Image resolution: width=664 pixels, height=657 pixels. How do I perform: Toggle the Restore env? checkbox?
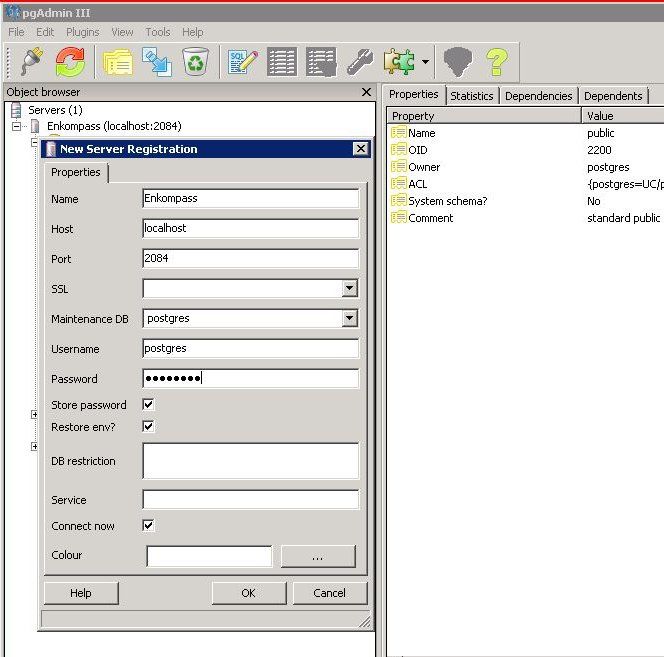pyautogui.click(x=149, y=427)
